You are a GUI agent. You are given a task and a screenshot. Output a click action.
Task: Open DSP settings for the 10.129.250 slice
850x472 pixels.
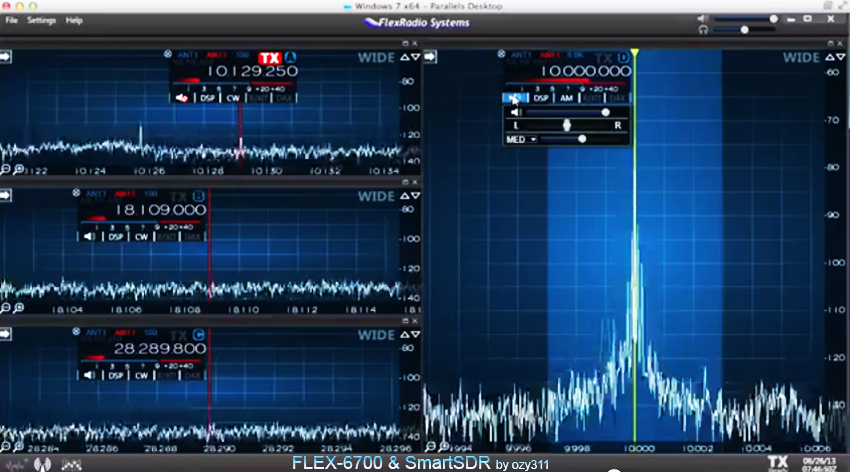click(x=208, y=98)
